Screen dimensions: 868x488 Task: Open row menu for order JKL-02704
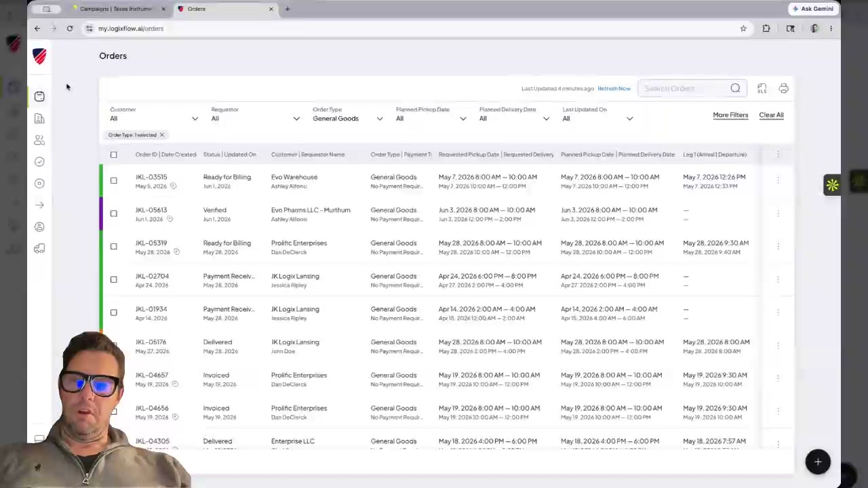[778, 279]
